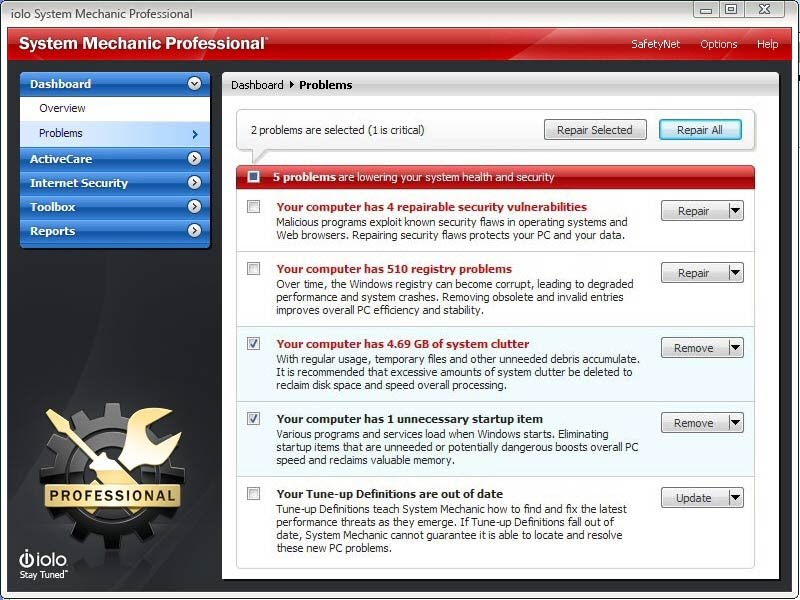Click the blue arrow in the Problems sidebar row
This screenshot has width=800, height=600.
(195, 134)
